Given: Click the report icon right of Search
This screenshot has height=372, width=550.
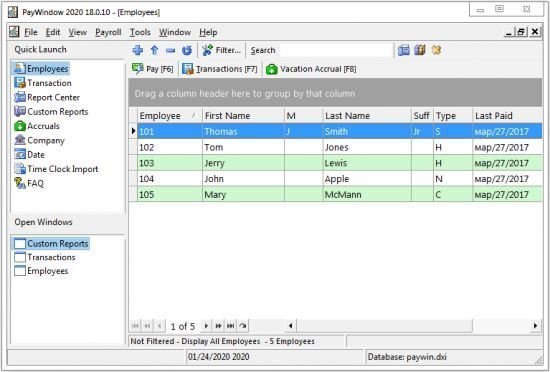Looking at the screenshot, I should click(x=404, y=50).
